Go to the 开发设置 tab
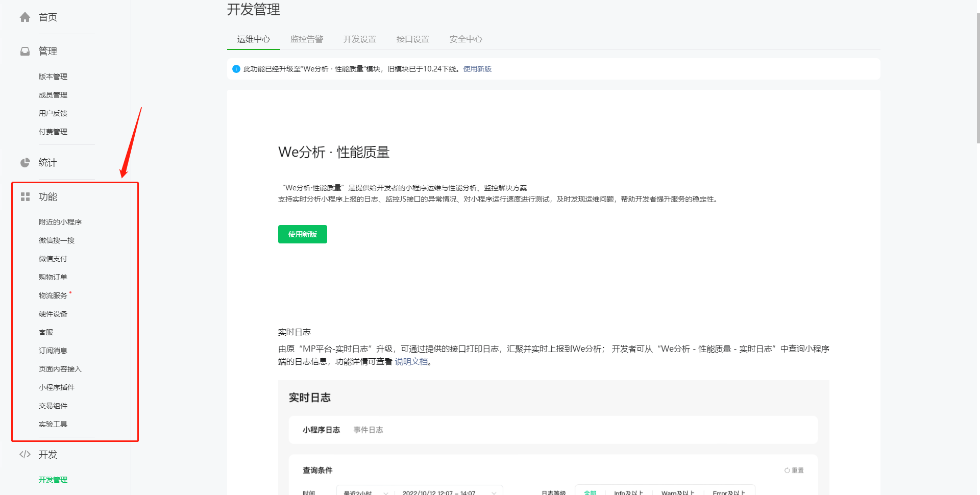 click(x=360, y=39)
